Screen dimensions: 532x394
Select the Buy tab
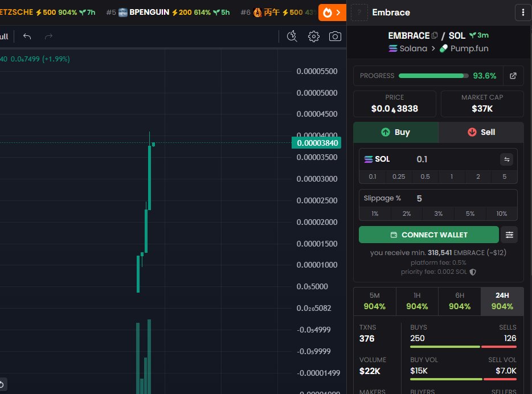[396, 132]
